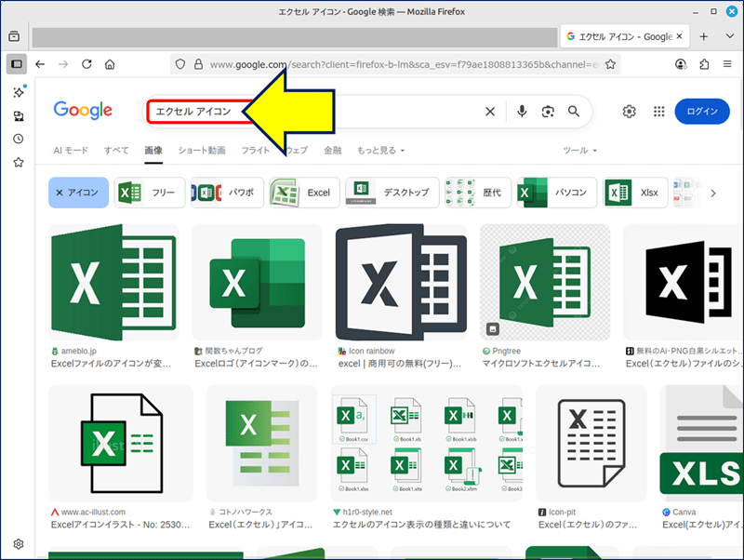Image resolution: width=744 pixels, height=560 pixels.
Task: Click the forward navigation arrow
Action: coord(63,64)
